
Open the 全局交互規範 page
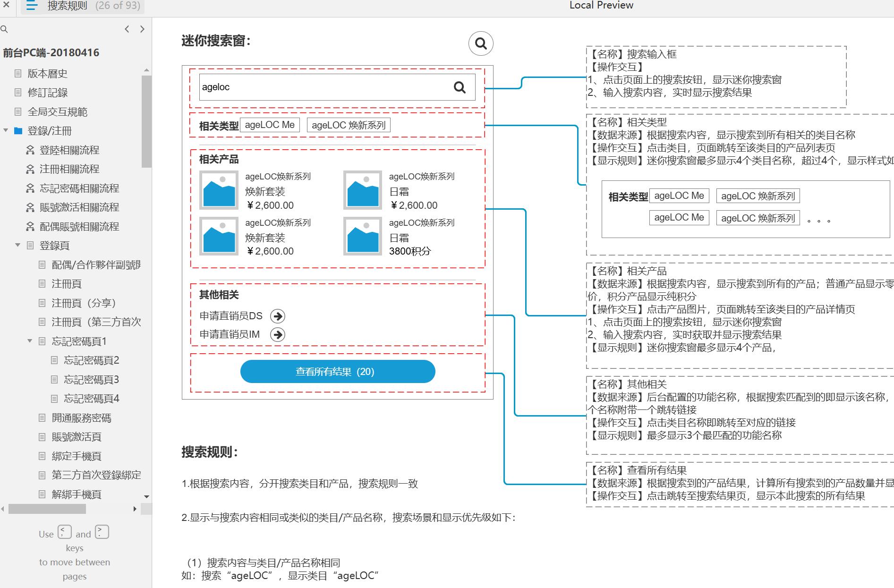(57, 111)
